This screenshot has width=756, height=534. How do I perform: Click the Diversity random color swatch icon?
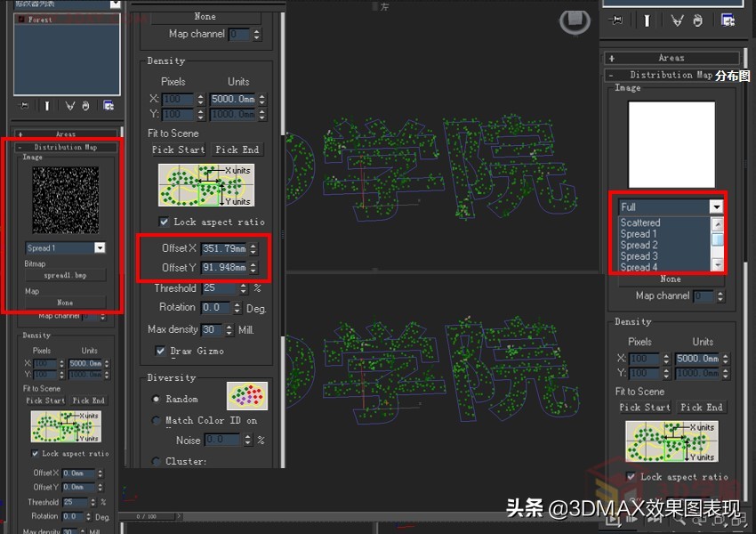pos(246,394)
